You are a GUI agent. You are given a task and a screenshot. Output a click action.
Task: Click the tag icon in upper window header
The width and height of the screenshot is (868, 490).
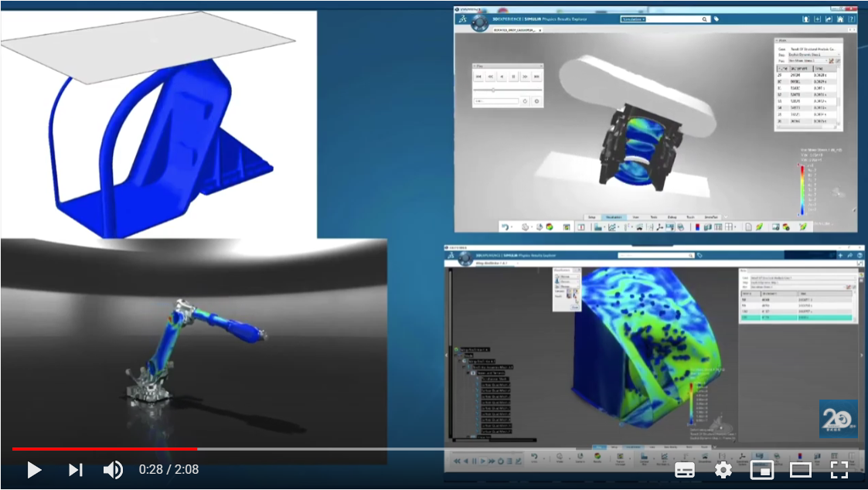click(717, 19)
